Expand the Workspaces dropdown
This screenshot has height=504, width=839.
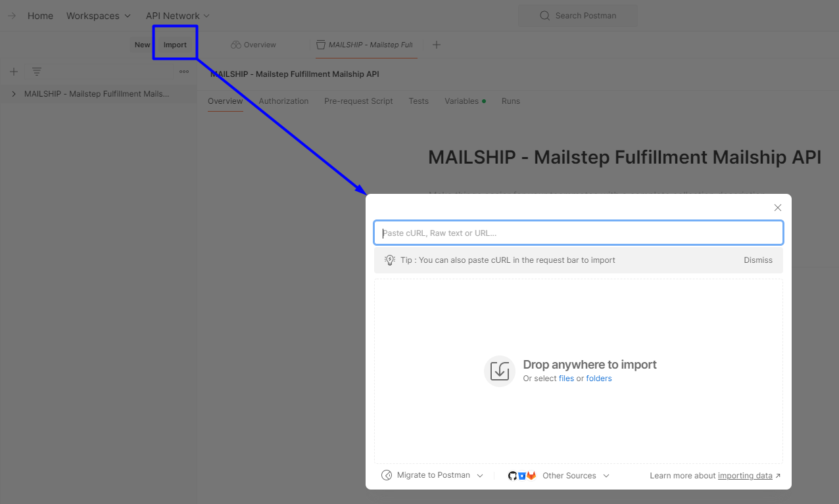[x=99, y=16]
